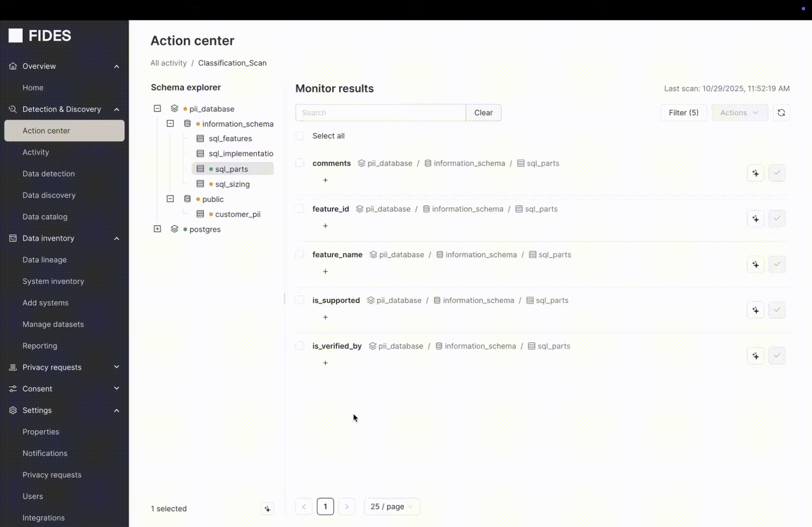The height and width of the screenshot is (527, 812).
Task: Check the Select all checkbox
Action: [300, 136]
